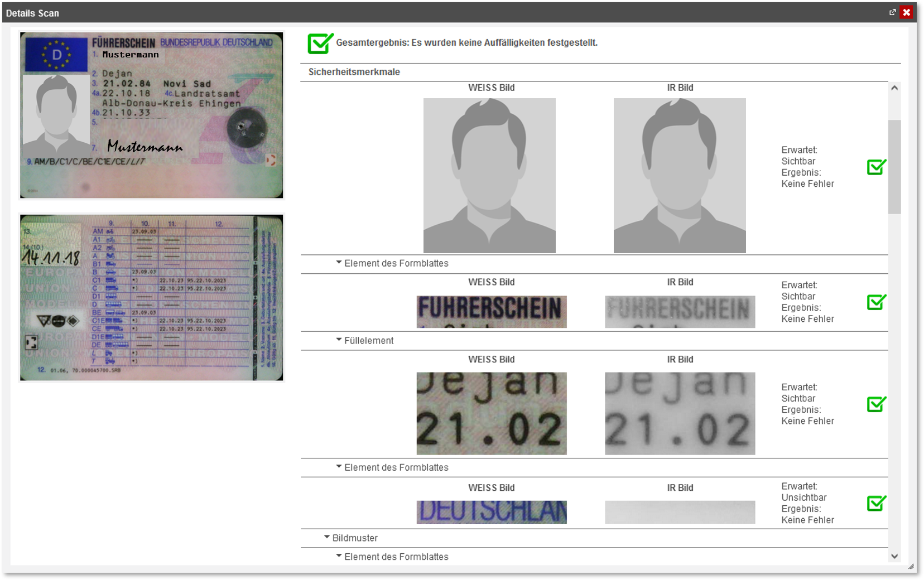Collapse Element des Formblattes above FÜHRERSCHEIN images

pyautogui.click(x=339, y=263)
